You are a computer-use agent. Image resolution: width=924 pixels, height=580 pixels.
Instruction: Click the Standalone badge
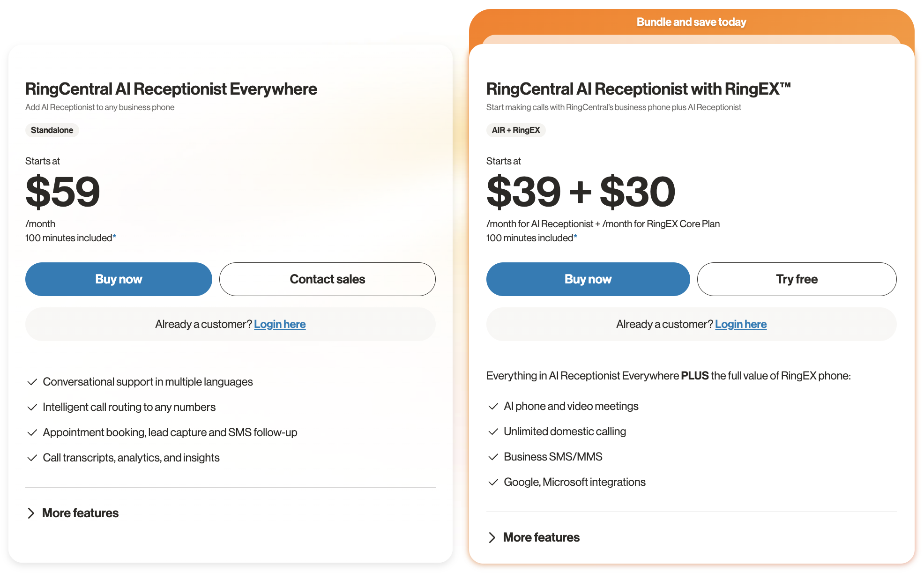point(52,130)
